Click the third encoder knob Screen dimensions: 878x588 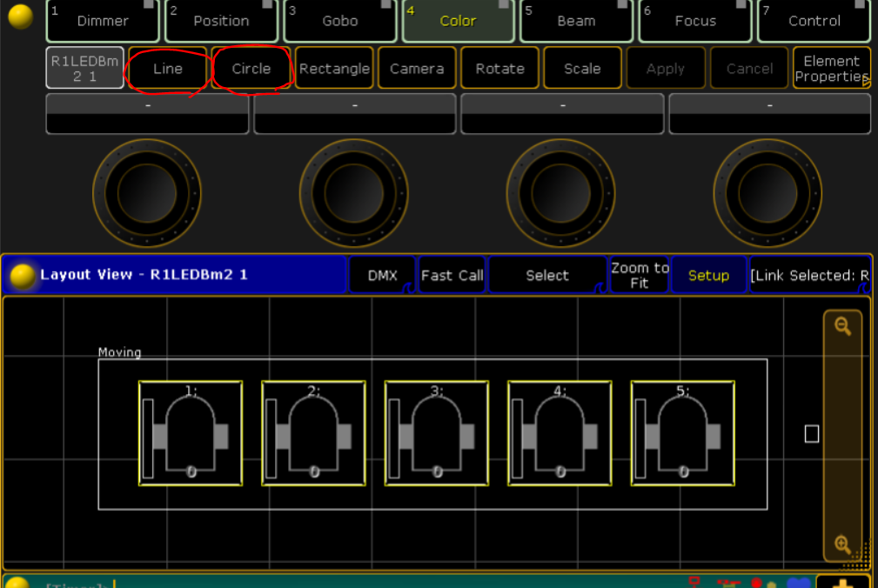[560, 193]
